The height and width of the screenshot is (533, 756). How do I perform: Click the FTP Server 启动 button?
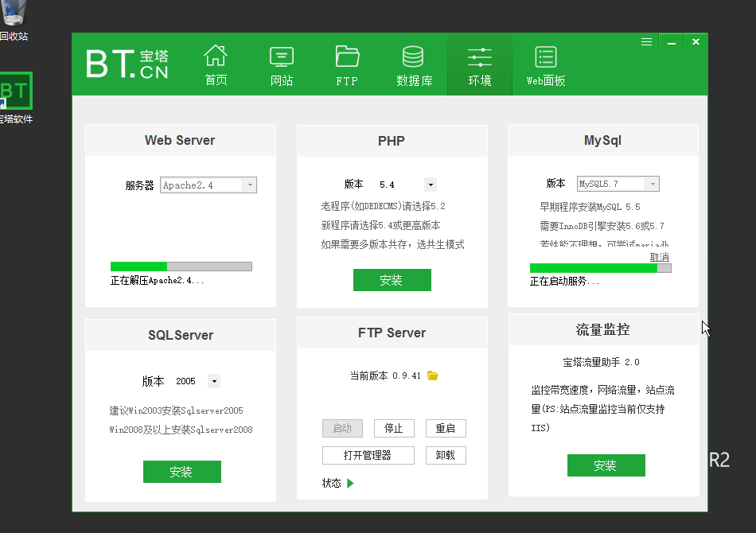(342, 428)
